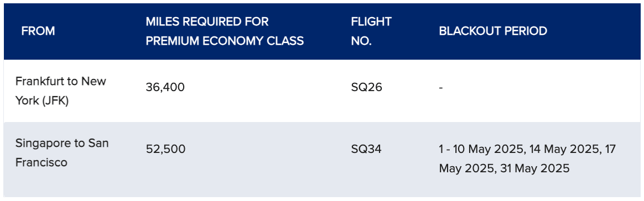Click the word Francisco in the second row

[41, 163]
